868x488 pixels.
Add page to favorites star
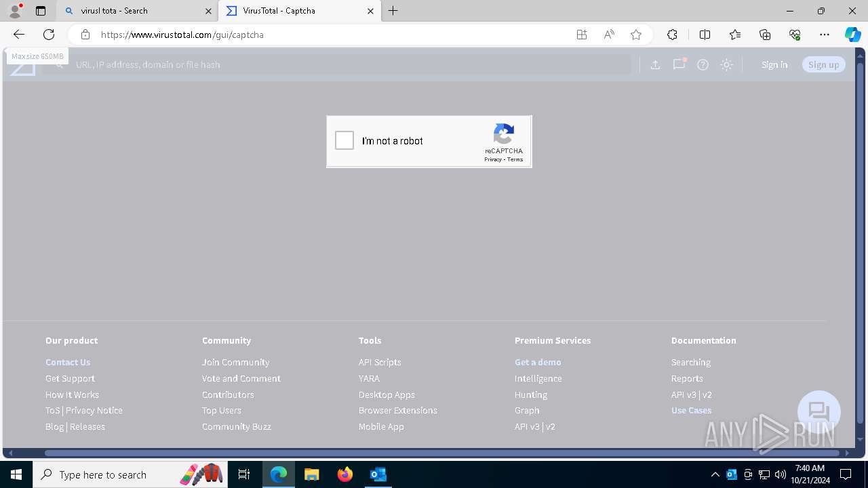[636, 35]
